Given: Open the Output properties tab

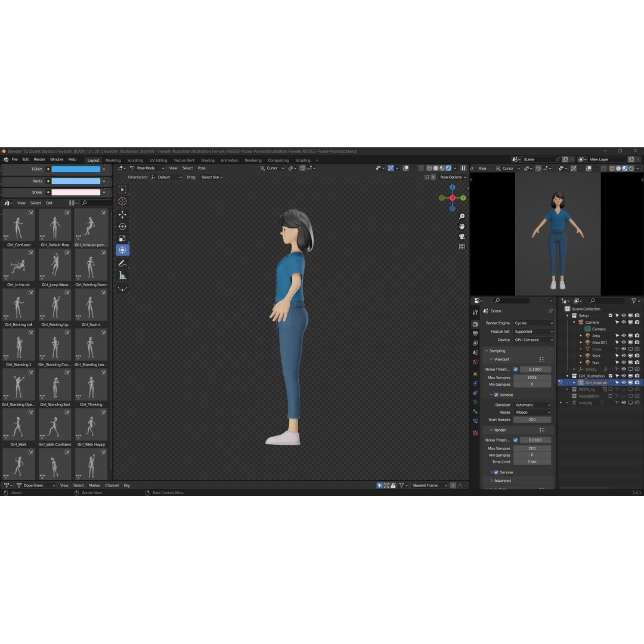Looking at the screenshot, I should (475, 333).
